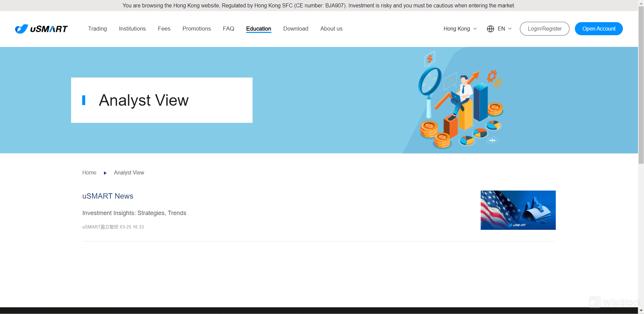Select the Education nav item
Screen dimensions: 644x314
pyautogui.click(x=259, y=29)
